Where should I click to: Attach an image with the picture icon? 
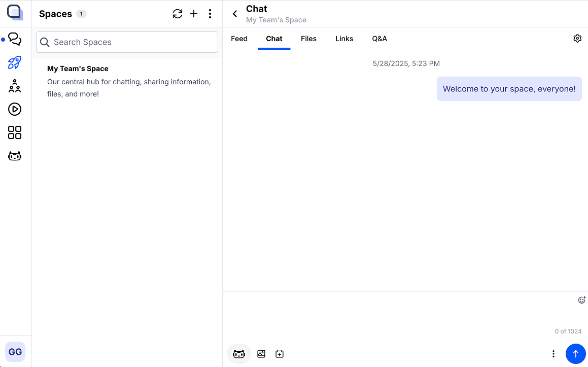[x=261, y=353]
